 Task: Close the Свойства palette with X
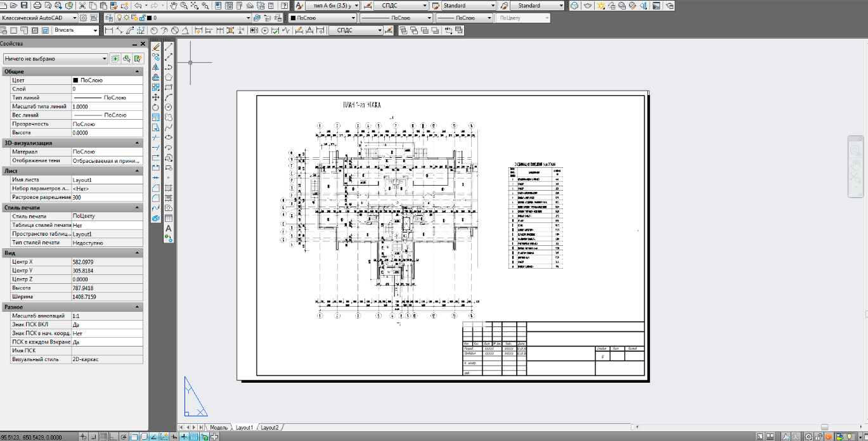coord(143,44)
